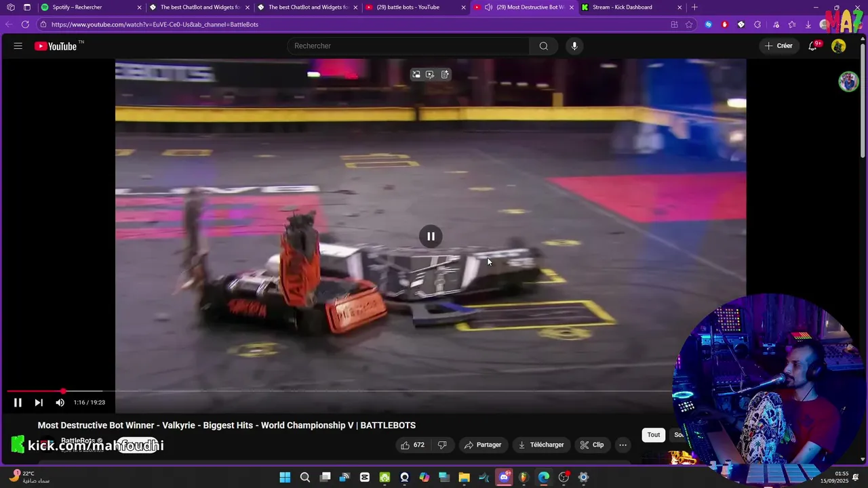Screen dimensions: 868x488
Task: Dislike the video
Action: [442, 445]
